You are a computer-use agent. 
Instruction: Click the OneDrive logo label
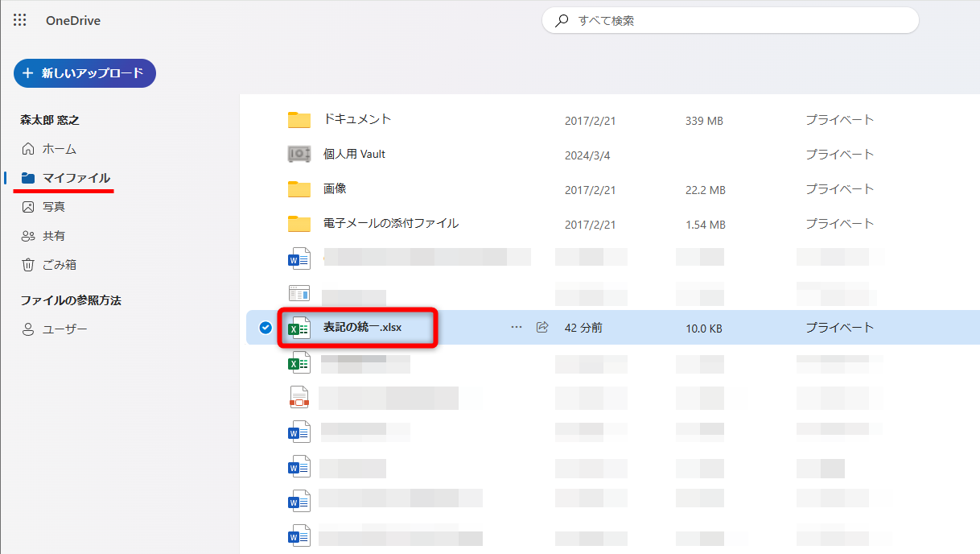[x=74, y=20]
